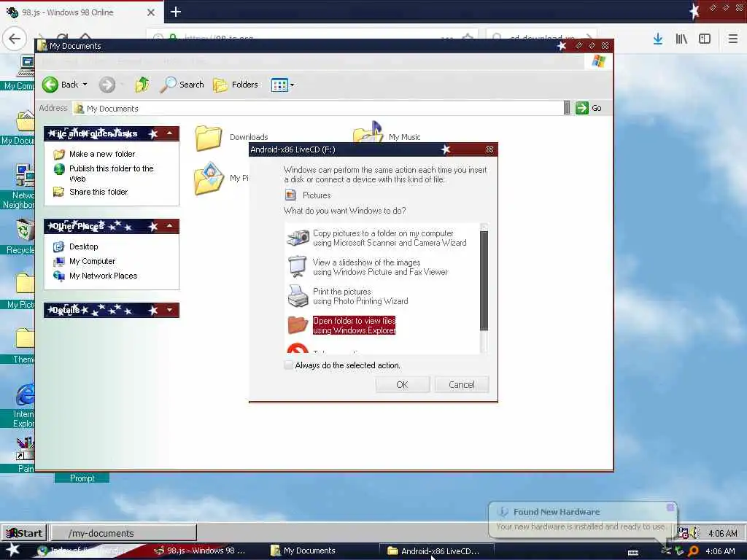Click OK in the AutoPlay dialog

402,385
